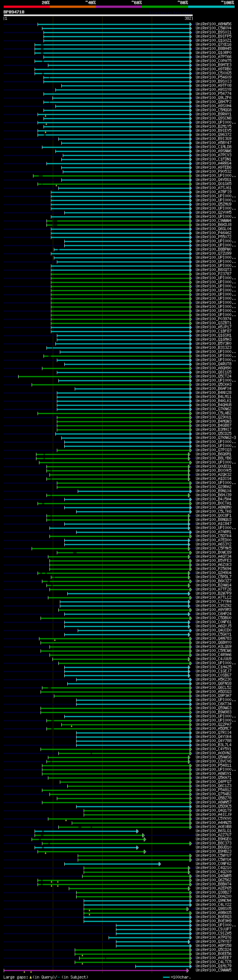The height and width of the screenshot is (980, 238).
Task: Select the UniRef100_Q9LZF6 label
Action: click(213, 98)
